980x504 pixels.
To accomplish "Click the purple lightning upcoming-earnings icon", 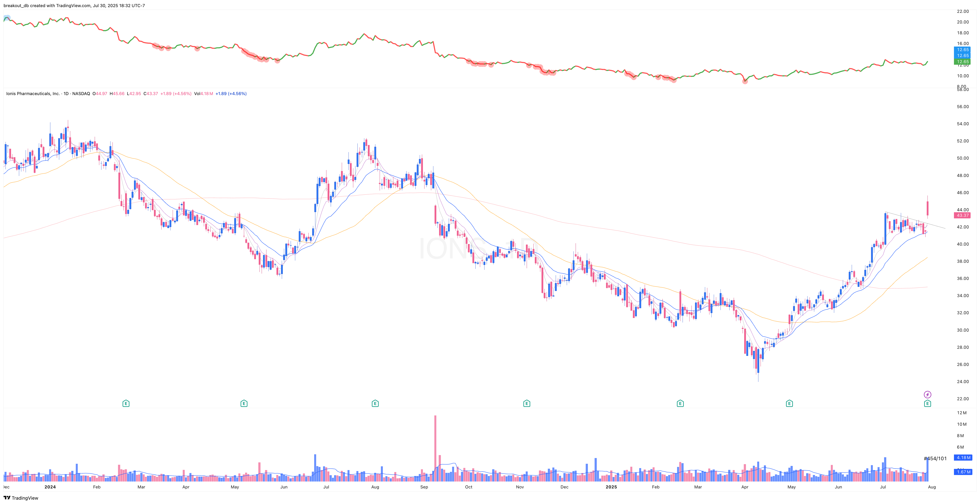I will coord(927,395).
